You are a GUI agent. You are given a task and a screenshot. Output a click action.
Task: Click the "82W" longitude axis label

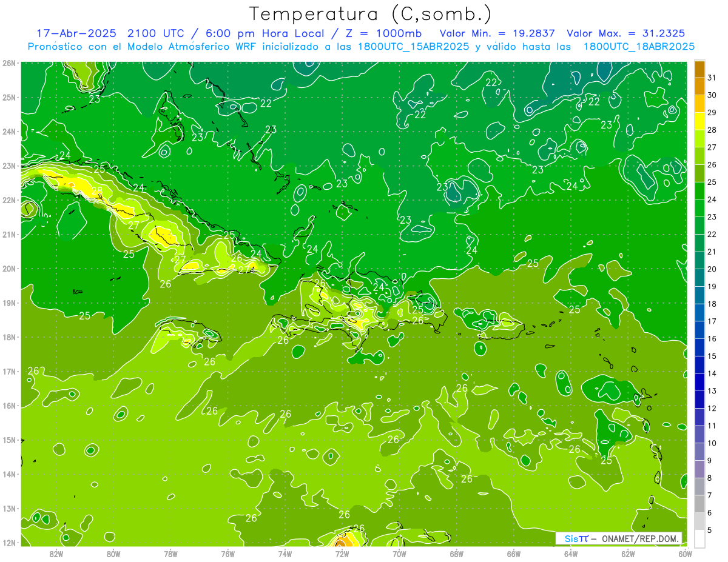[x=56, y=554]
